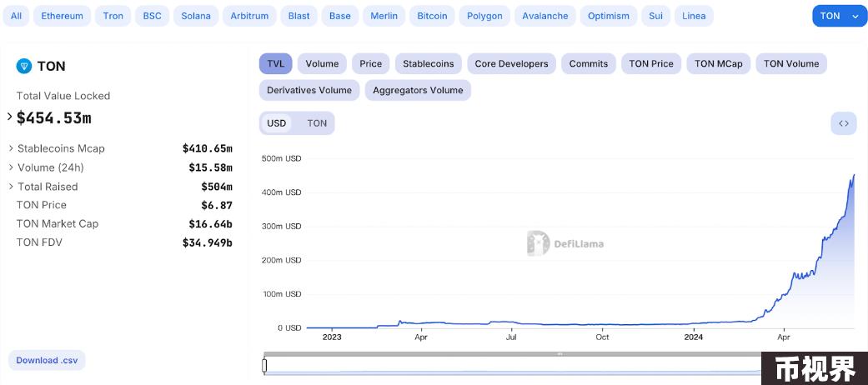This screenshot has width=868, height=385.
Task: Toggle the TON Volume chart series
Action: tap(791, 63)
